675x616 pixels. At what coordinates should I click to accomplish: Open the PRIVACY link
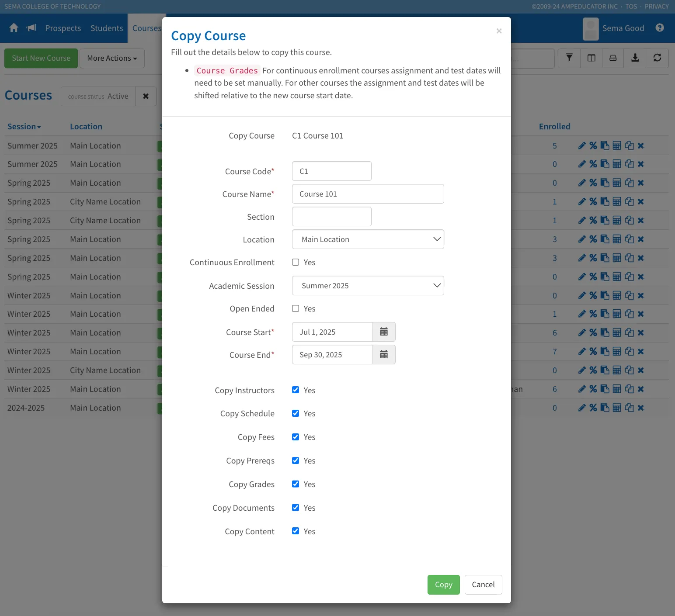(x=657, y=7)
